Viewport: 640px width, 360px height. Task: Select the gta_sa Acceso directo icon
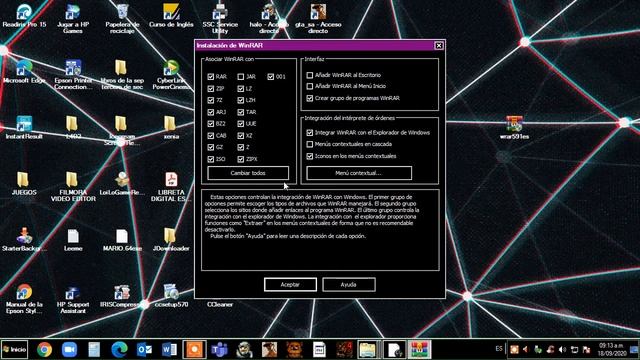coord(318,18)
